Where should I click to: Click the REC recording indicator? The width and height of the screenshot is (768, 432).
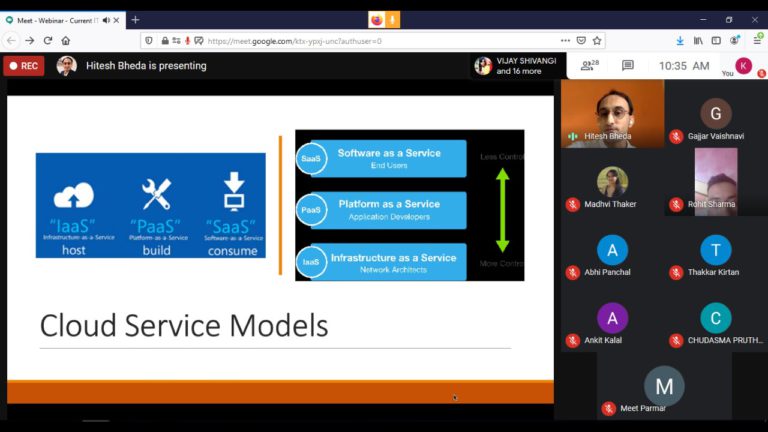pos(24,66)
